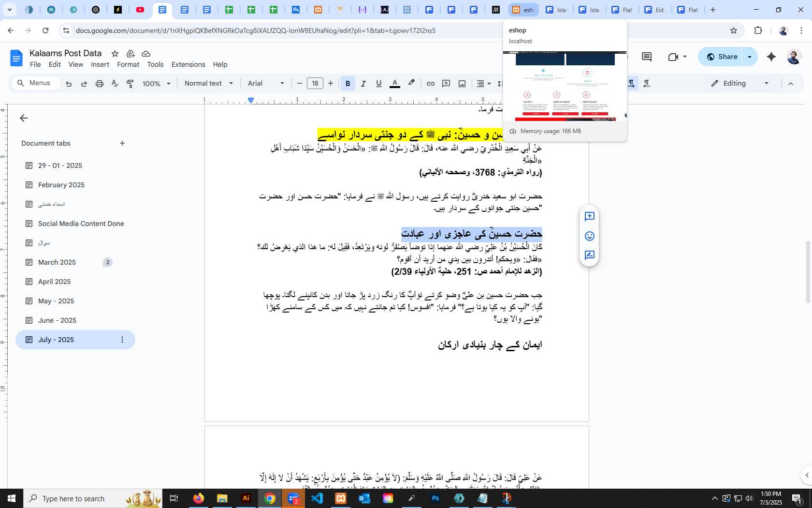Viewport: 812px width, 508px height.
Task: Open the Docs home icon
Action: (16, 59)
